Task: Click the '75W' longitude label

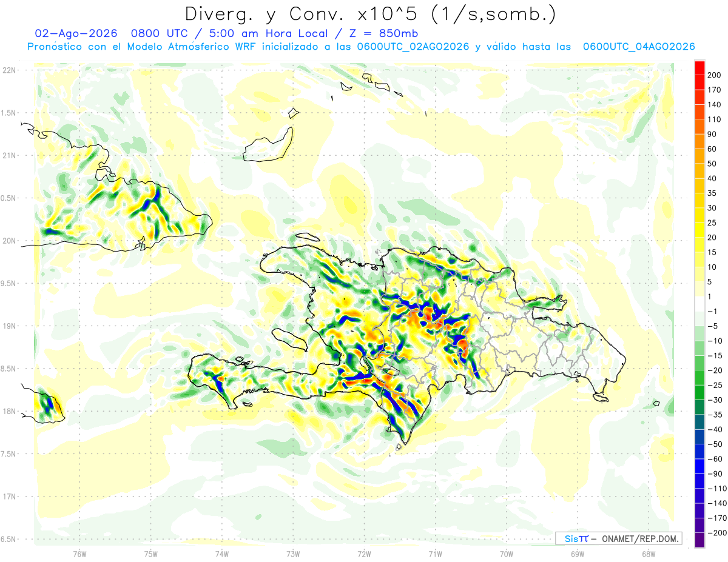Action: (x=151, y=554)
